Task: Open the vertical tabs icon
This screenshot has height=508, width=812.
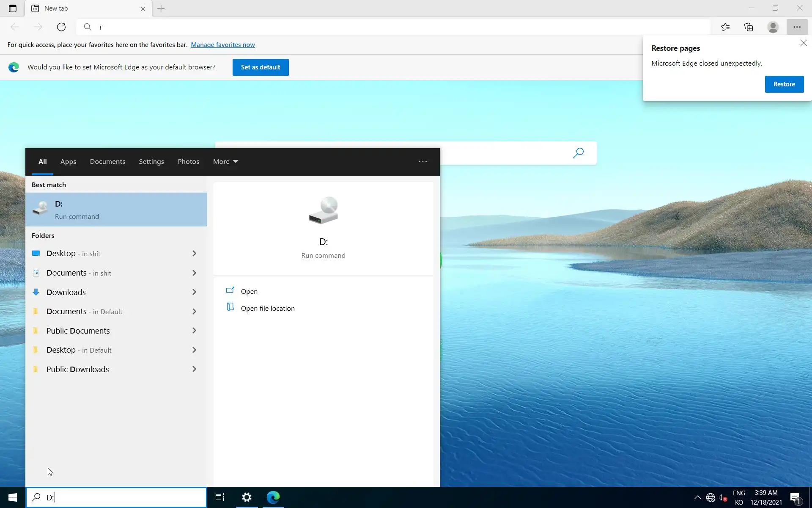Action: point(13,8)
